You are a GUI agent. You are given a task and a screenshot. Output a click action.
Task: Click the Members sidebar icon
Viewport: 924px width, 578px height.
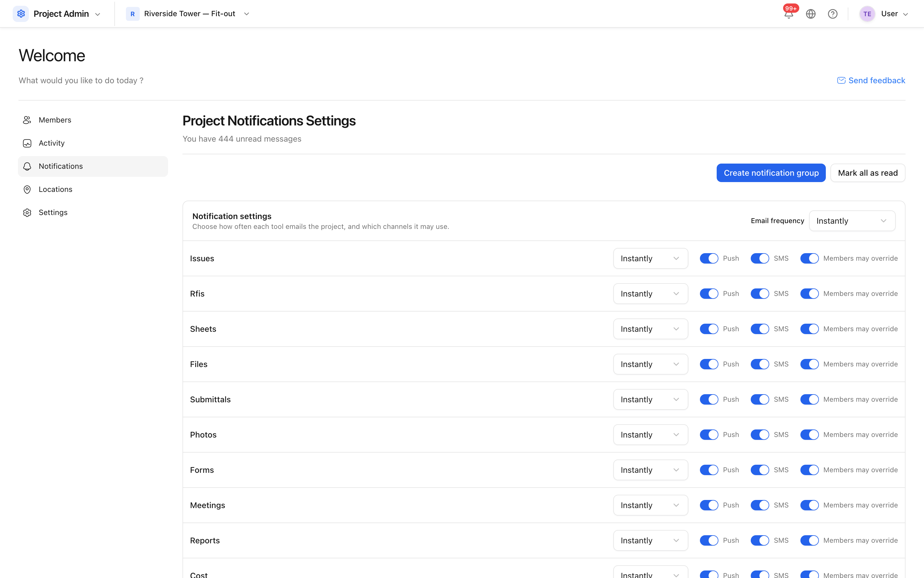(x=27, y=120)
